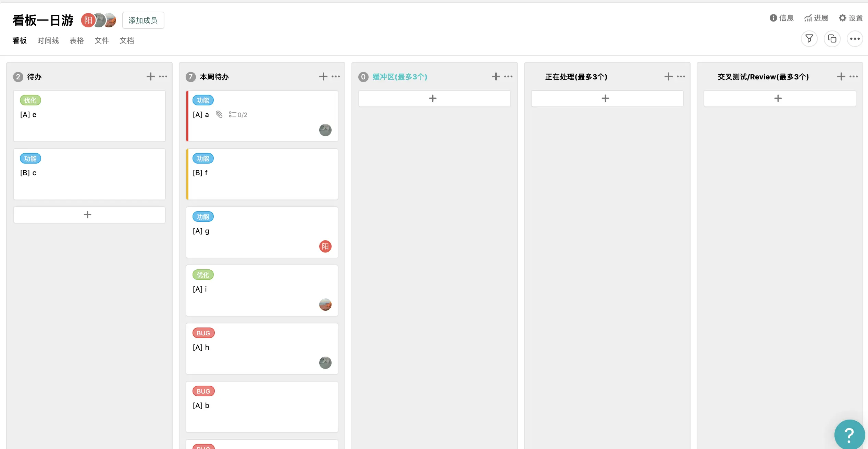The image size is (868, 449).
Task: Click the red 阳 avatar in header
Action: pyautogui.click(x=88, y=21)
